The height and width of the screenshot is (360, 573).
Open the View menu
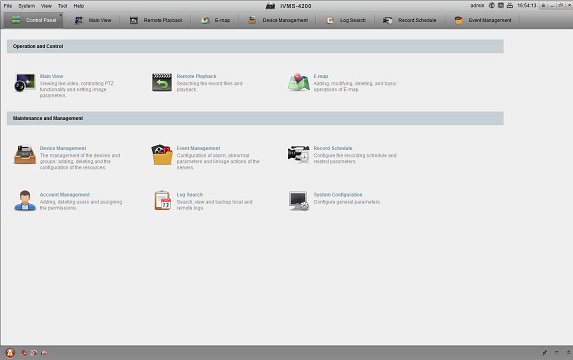pos(46,6)
